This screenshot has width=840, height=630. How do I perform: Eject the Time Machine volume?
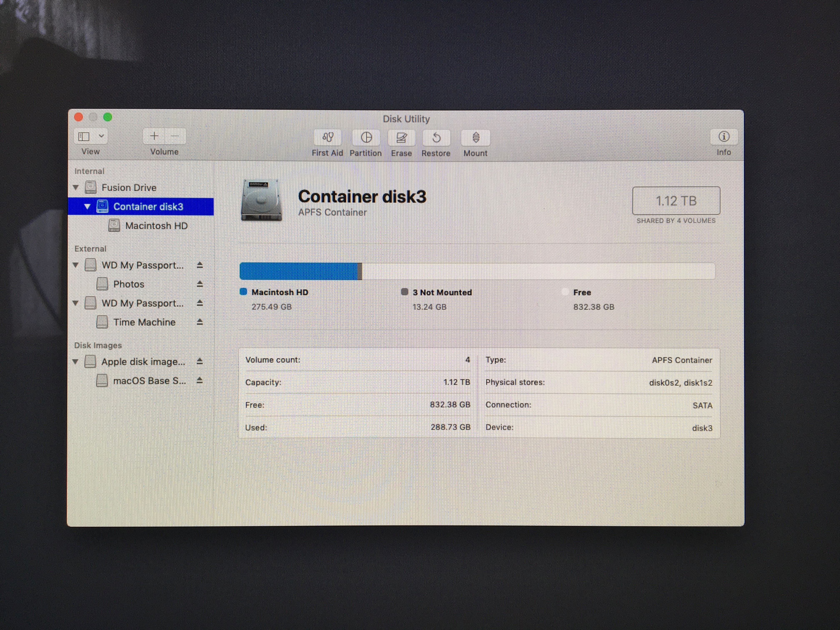pos(200,322)
